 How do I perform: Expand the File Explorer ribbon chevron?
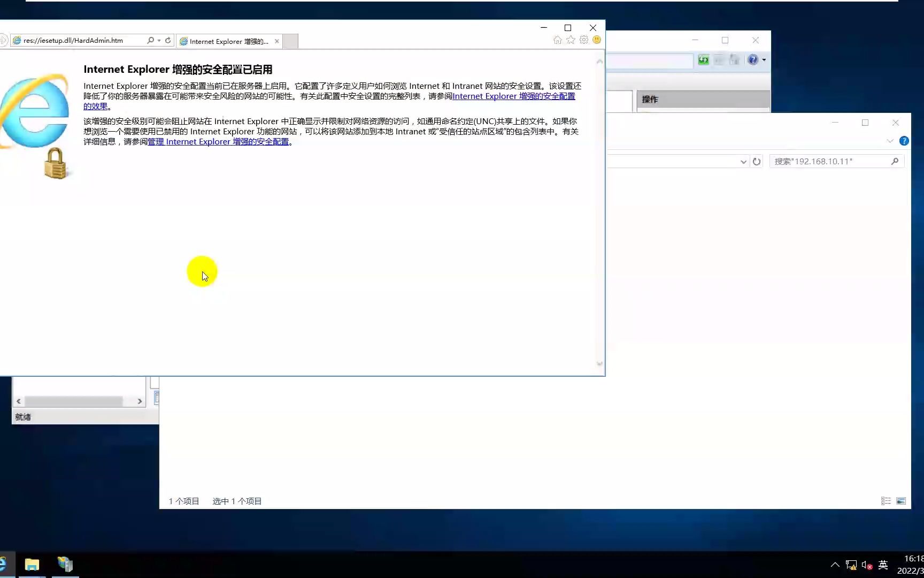(x=890, y=141)
